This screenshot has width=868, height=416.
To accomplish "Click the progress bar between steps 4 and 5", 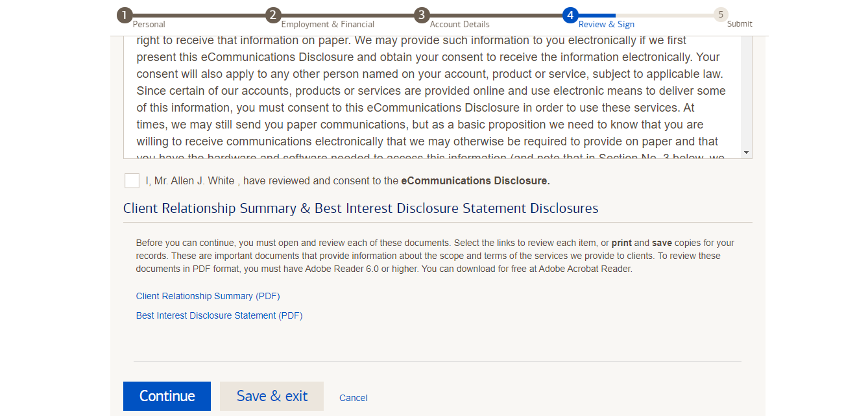I will tap(645, 15).
